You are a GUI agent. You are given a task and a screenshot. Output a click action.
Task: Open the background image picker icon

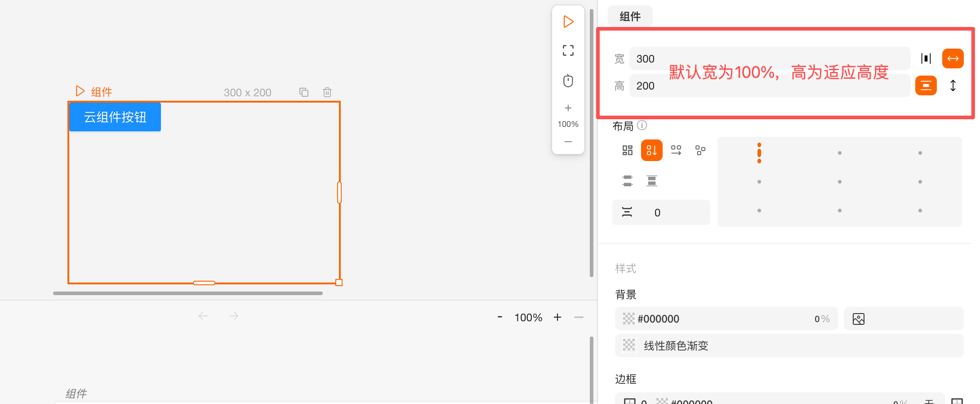(x=859, y=319)
